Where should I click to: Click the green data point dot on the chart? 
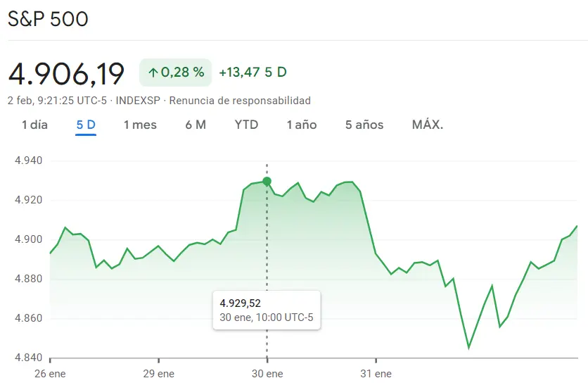pyautogui.click(x=267, y=182)
